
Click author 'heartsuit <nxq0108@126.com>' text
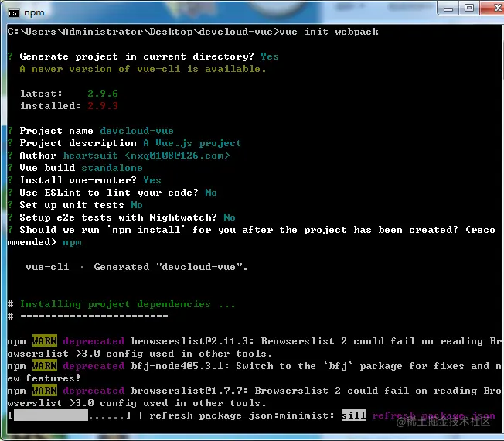[147, 156]
